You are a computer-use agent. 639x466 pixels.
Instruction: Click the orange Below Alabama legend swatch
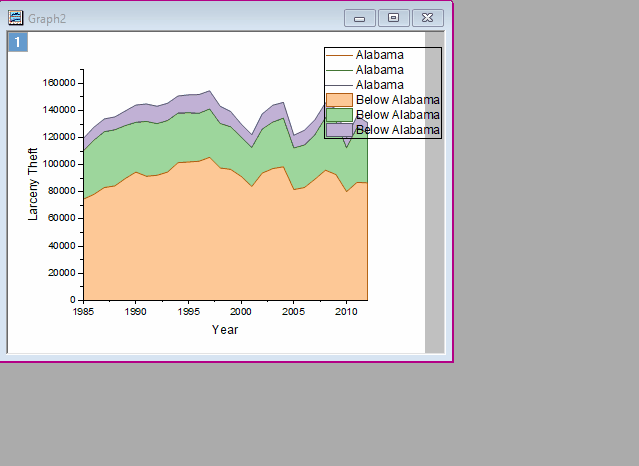339,100
